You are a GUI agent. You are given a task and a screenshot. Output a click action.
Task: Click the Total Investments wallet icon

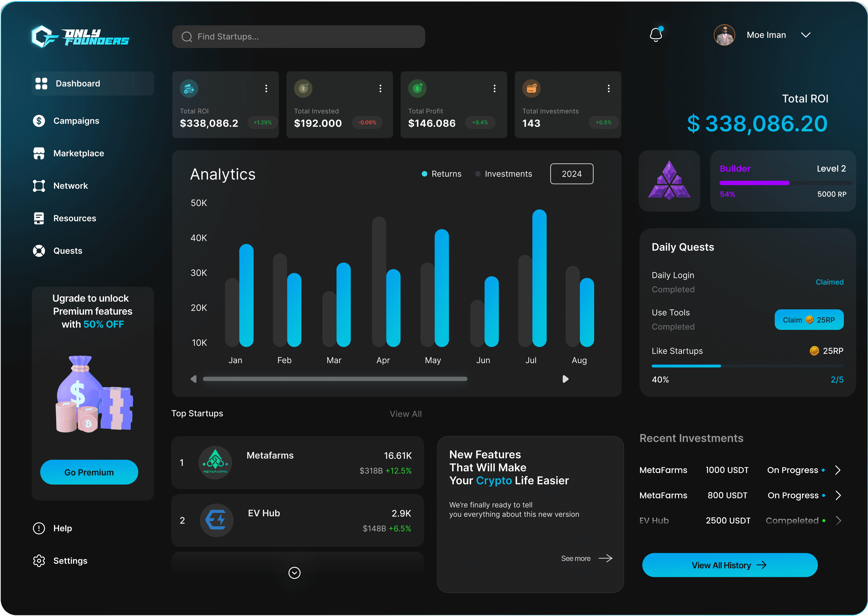[x=531, y=88]
